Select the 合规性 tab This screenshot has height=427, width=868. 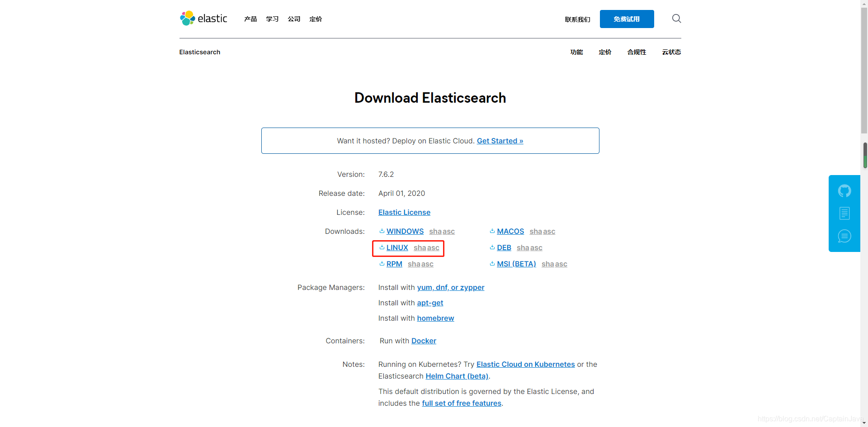pos(637,52)
